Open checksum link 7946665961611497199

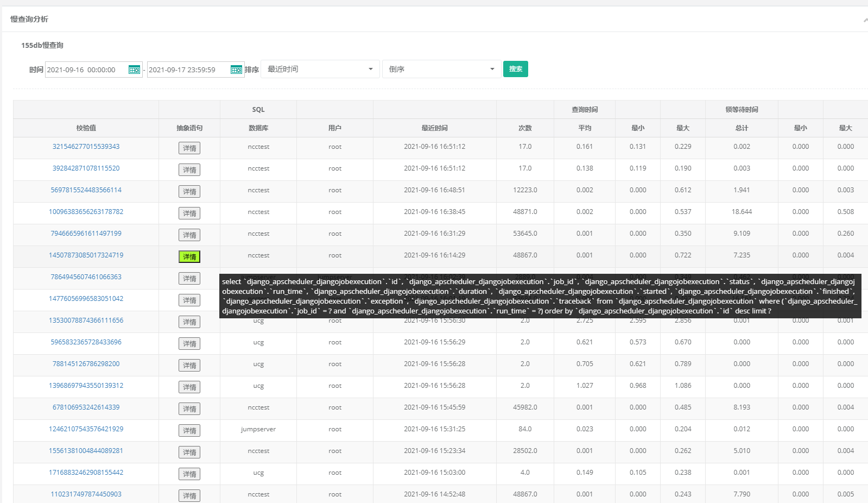click(86, 234)
